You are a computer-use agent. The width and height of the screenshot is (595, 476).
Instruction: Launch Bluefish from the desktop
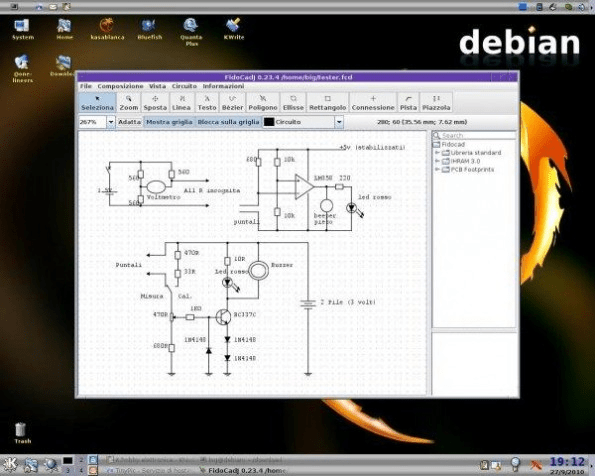tap(150, 29)
